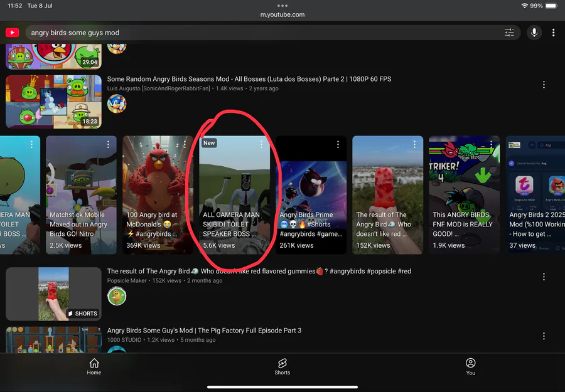The height and width of the screenshot is (392, 565).
Task: Open menu on The result of The Angry Bird short
Action: (x=415, y=144)
